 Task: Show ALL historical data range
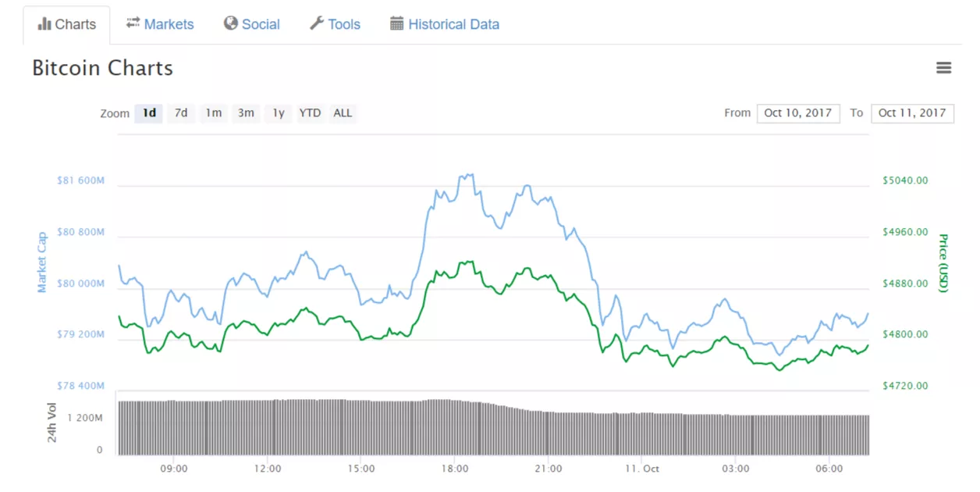point(343,113)
